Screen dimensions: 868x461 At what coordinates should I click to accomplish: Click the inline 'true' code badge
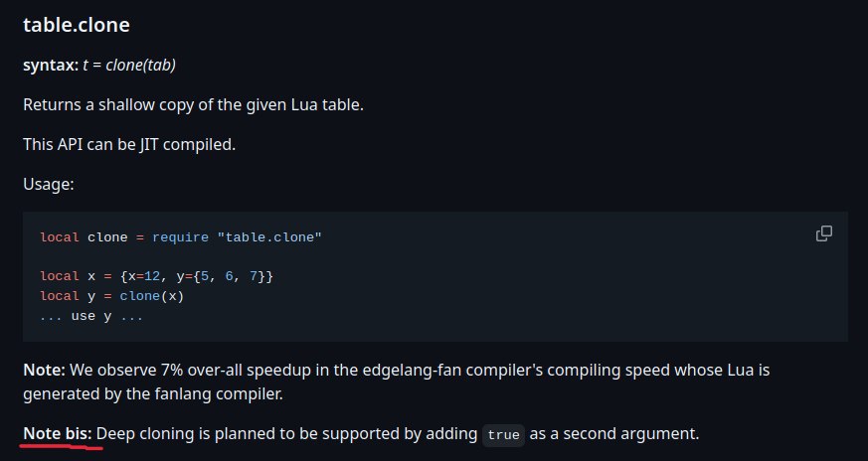(503, 436)
